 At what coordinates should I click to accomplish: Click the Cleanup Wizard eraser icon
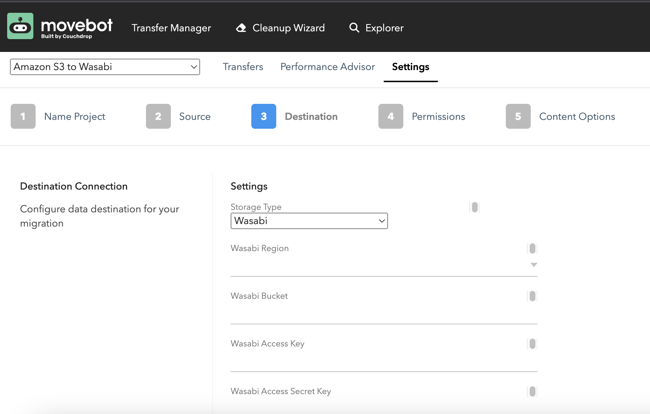pyautogui.click(x=241, y=28)
